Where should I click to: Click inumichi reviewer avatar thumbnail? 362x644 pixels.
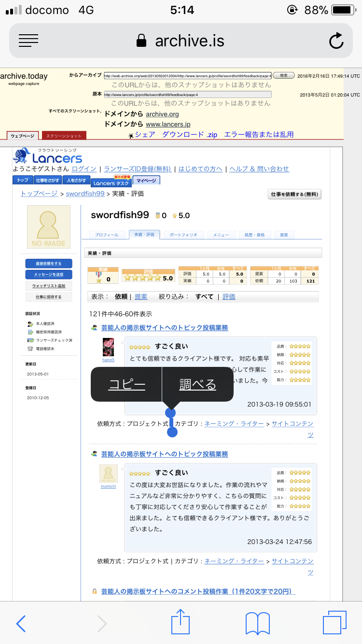[x=109, y=474]
